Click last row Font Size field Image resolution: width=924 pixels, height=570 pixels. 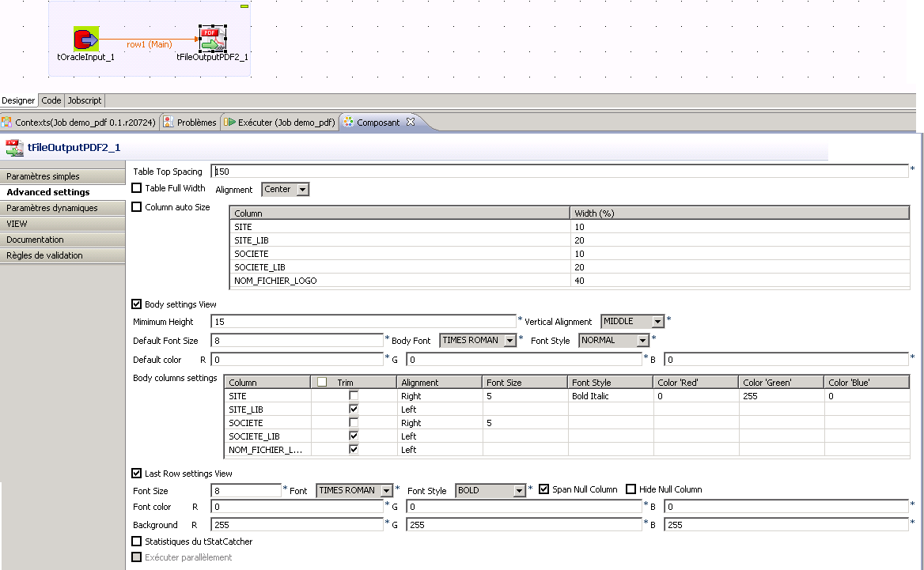pyautogui.click(x=246, y=490)
